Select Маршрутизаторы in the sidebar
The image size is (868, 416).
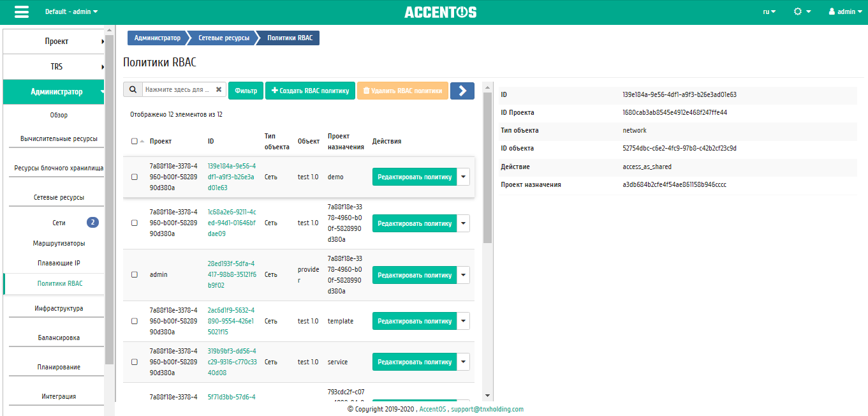click(59, 243)
